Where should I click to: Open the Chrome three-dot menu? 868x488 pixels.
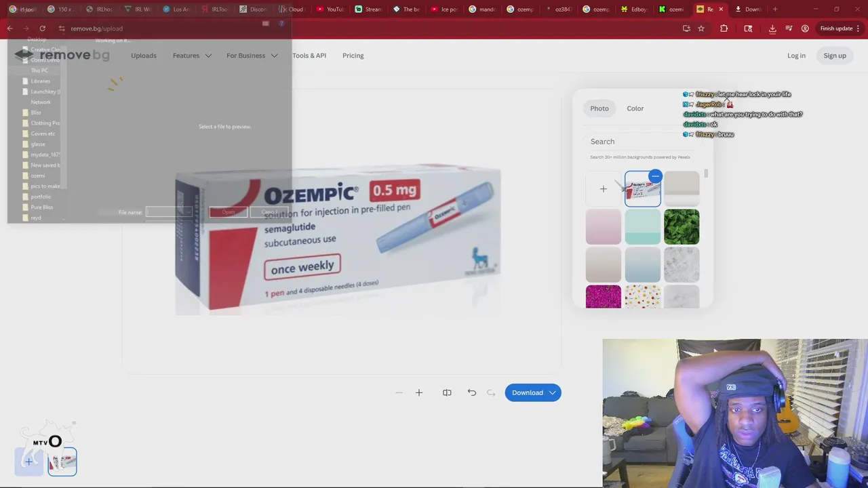[x=859, y=28]
